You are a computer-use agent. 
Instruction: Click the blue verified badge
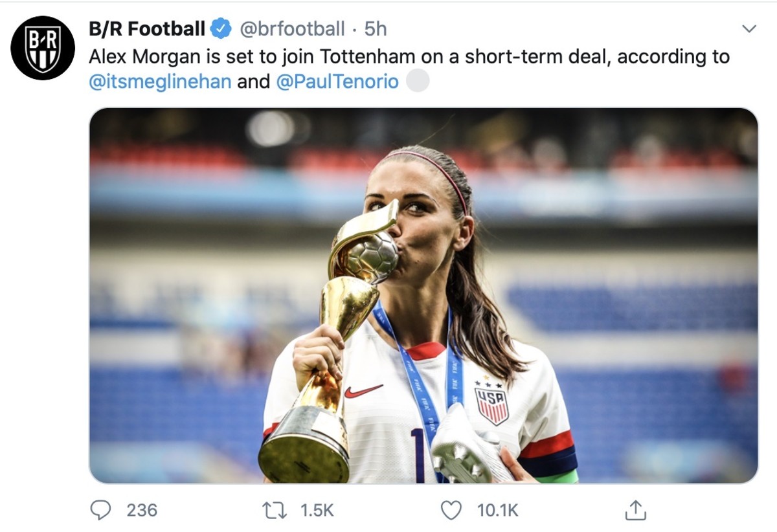pyautogui.click(x=221, y=28)
